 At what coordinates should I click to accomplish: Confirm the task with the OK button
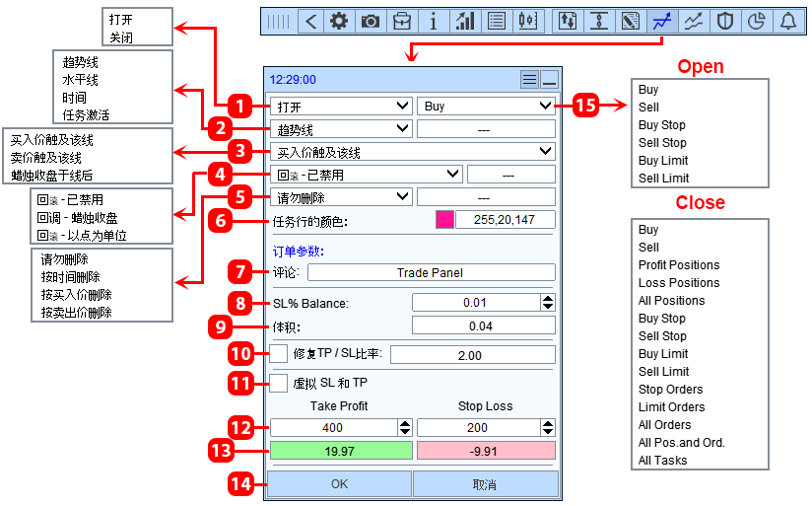(x=339, y=483)
